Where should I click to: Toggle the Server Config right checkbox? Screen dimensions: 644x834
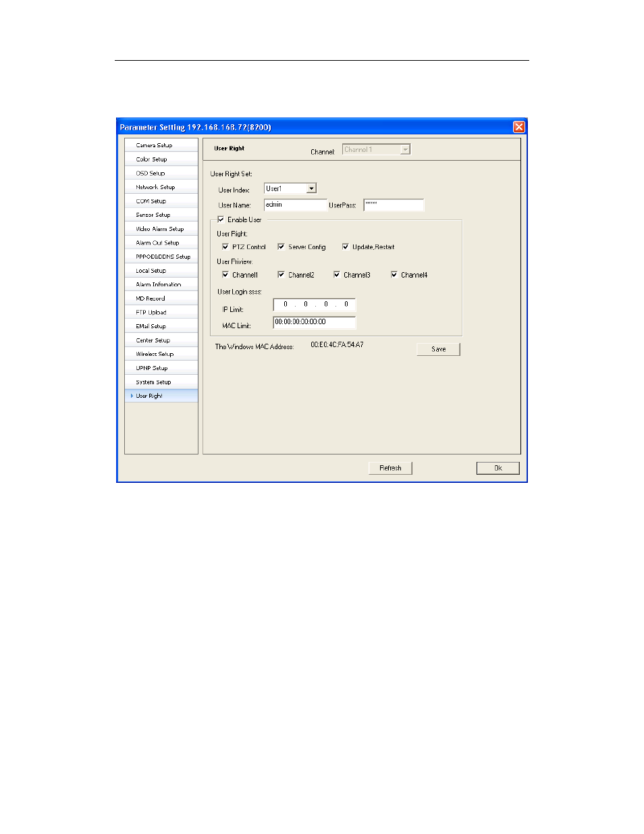[281, 247]
